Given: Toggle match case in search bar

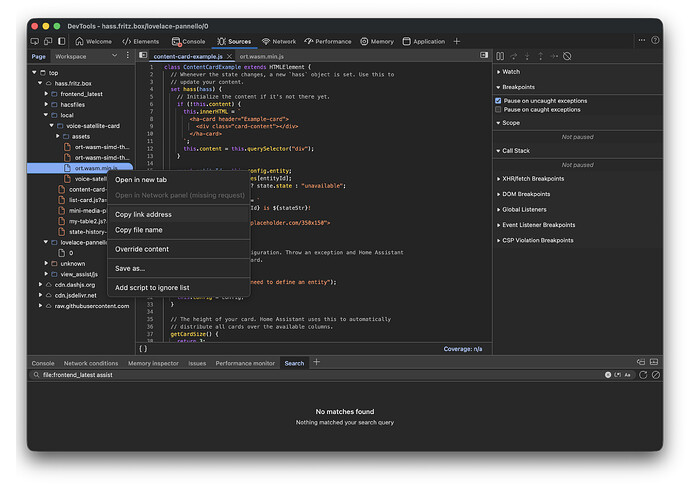Looking at the screenshot, I should [x=629, y=375].
